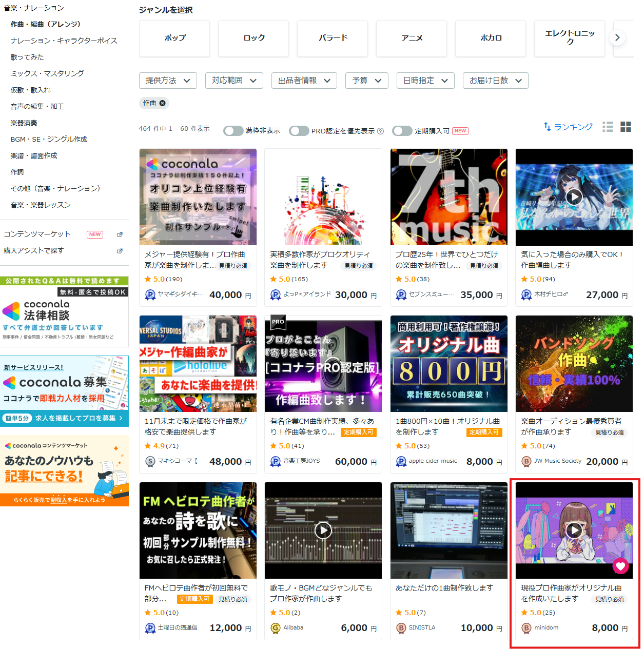Play video on 木村チヒロ service thumbnail
Viewport: 644px width, 649px height.
coord(574,196)
